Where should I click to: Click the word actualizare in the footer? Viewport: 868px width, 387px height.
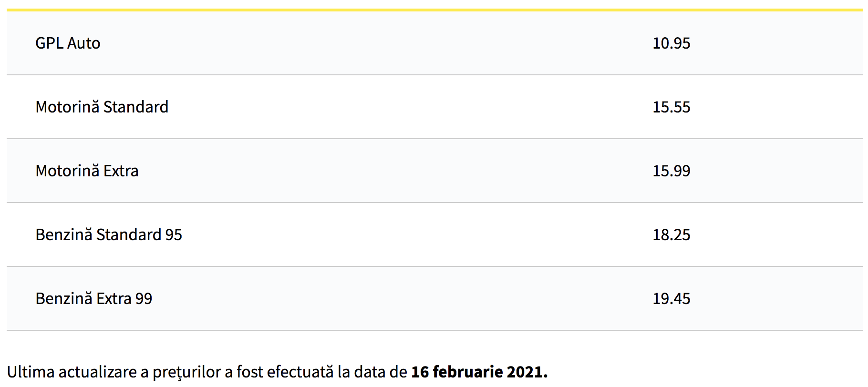(98, 372)
